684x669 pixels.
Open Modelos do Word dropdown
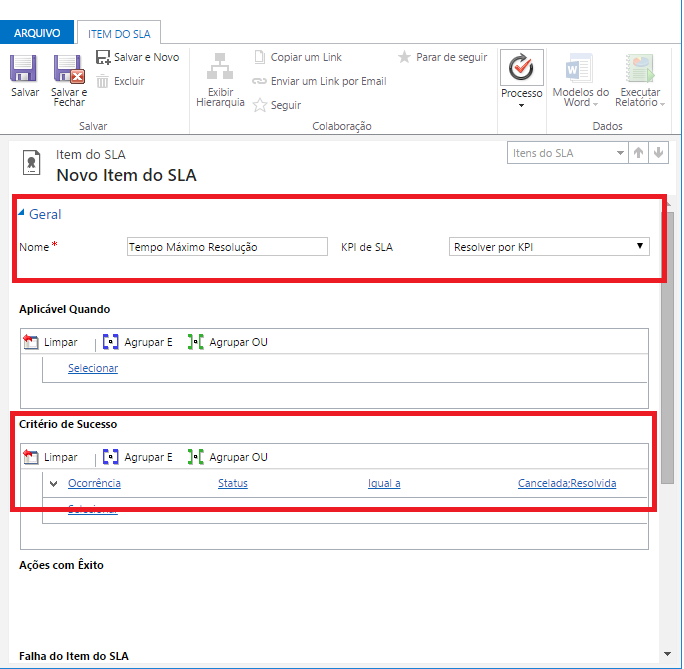[x=580, y=80]
